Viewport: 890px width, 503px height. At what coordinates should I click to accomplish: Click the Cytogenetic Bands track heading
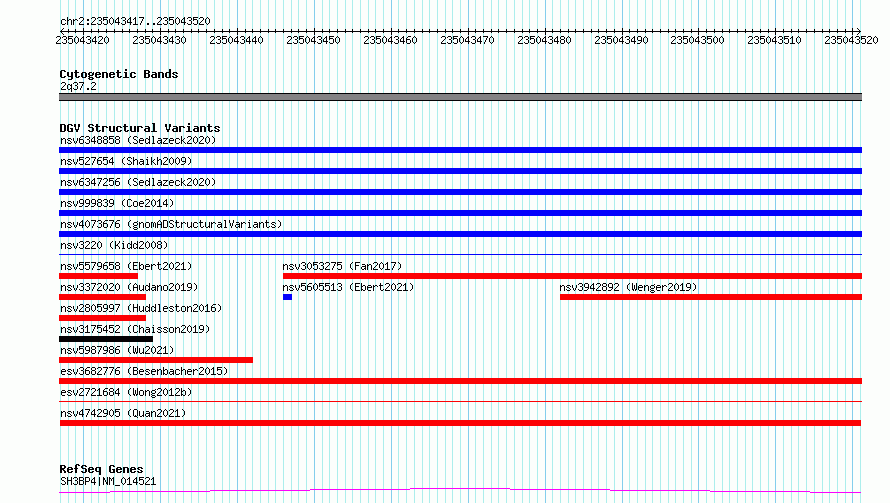pyautogui.click(x=119, y=74)
